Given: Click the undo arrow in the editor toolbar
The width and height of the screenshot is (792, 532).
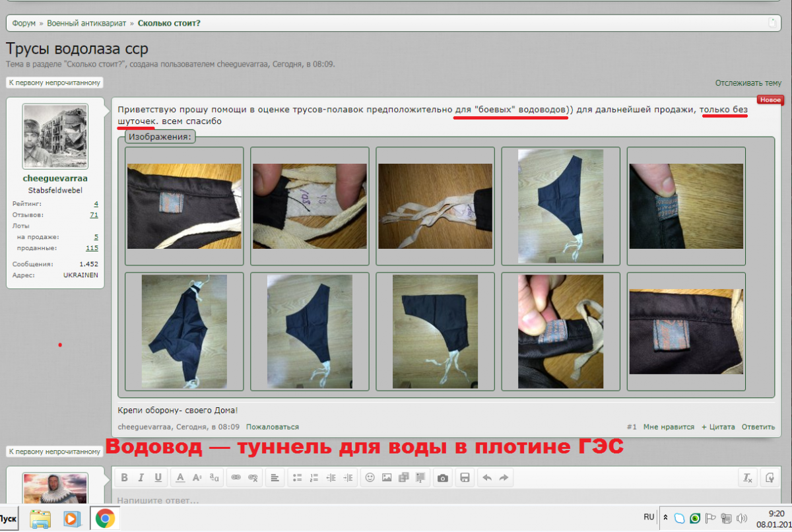Looking at the screenshot, I should (487, 477).
